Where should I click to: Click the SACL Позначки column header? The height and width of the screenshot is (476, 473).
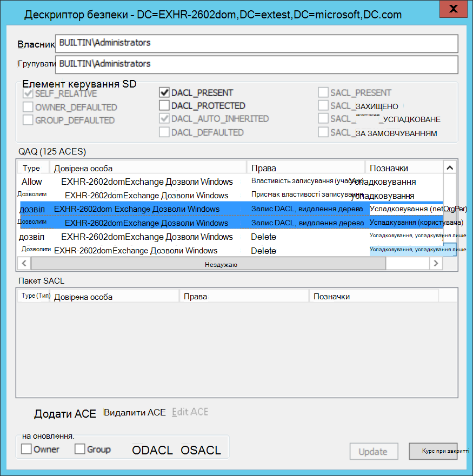tap(374, 296)
